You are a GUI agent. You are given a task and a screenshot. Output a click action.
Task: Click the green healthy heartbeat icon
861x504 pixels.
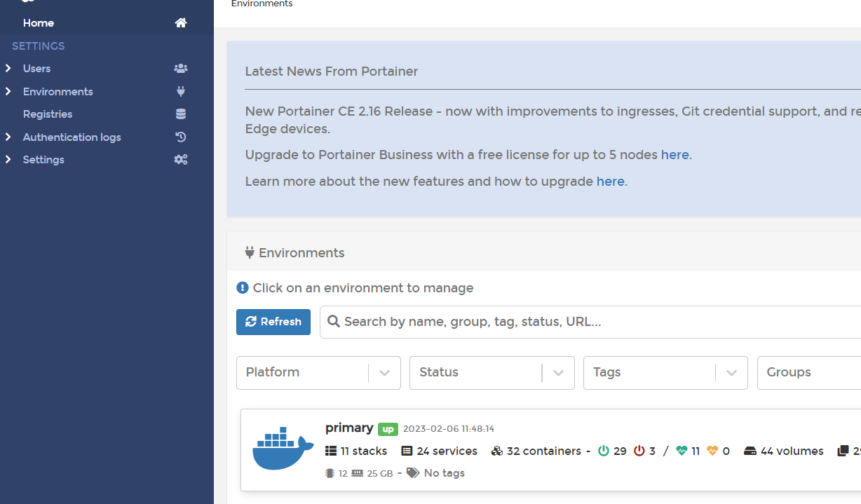[682, 451]
